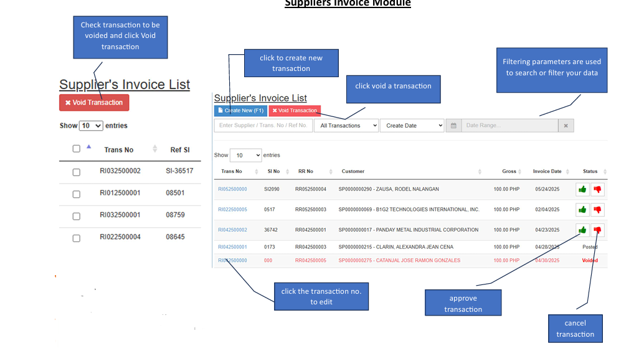Click the invoice date 02/04/2025

point(547,209)
